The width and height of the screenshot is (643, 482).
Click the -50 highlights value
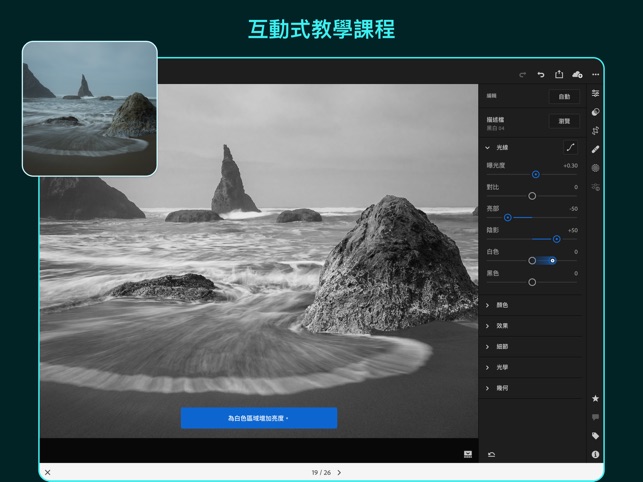coord(573,209)
